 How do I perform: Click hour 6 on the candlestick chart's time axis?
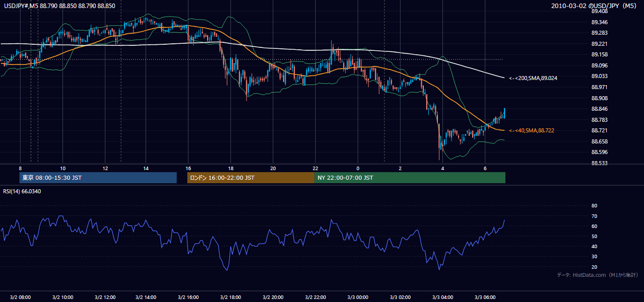pos(485,168)
